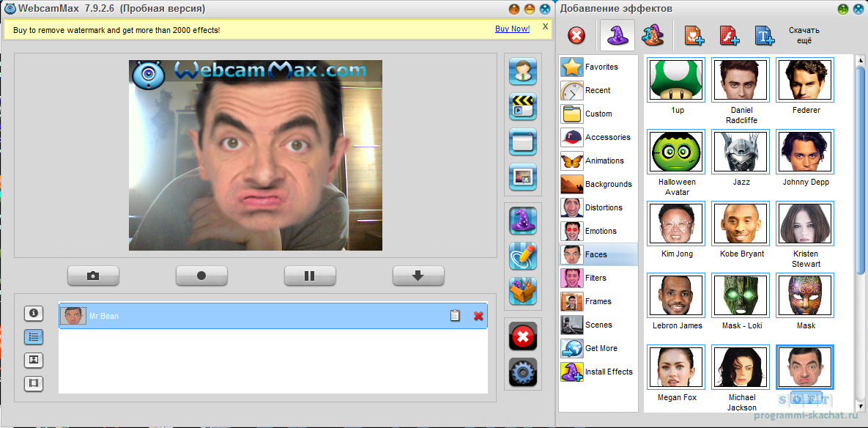Screen dimensions: 868x428
Task: Click the Скачать ещё download more link
Action: pos(804,35)
